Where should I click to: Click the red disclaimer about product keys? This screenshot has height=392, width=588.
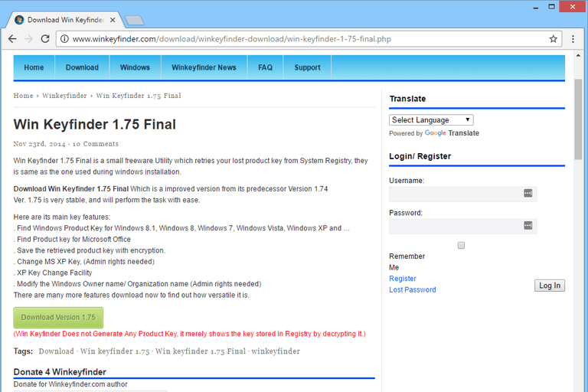189,334
